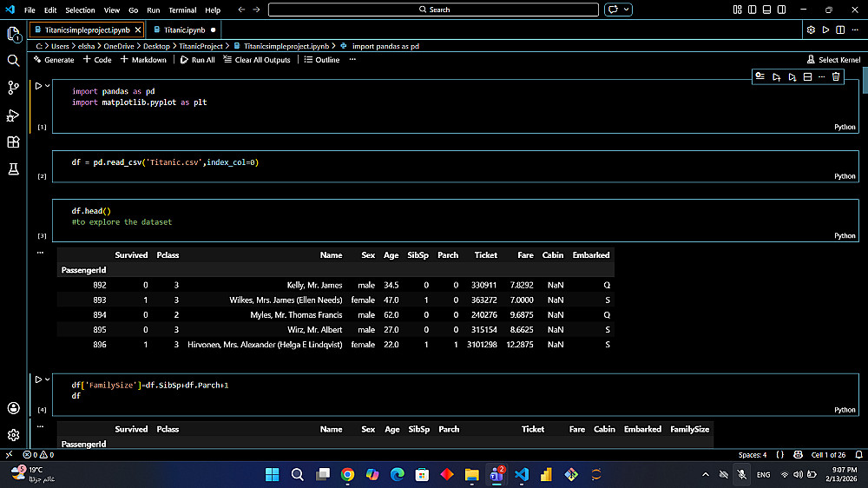The width and height of the screenshot is (868, 488).
Task: Open the Source Control view
Action: point(13,88)
